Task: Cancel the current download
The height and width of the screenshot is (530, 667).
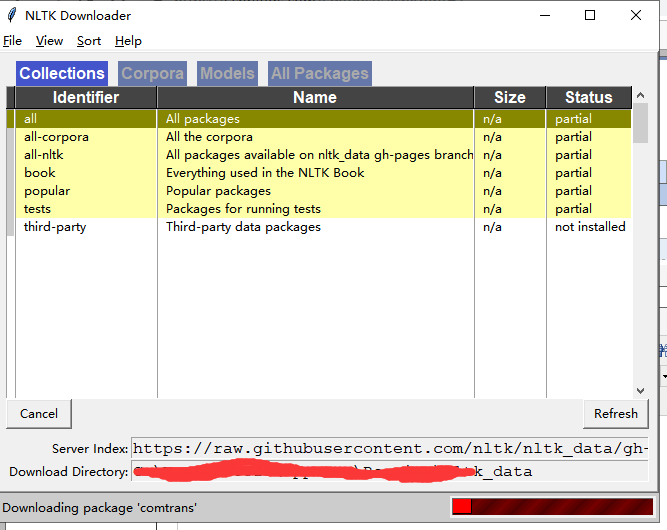Action: [39, 413]
